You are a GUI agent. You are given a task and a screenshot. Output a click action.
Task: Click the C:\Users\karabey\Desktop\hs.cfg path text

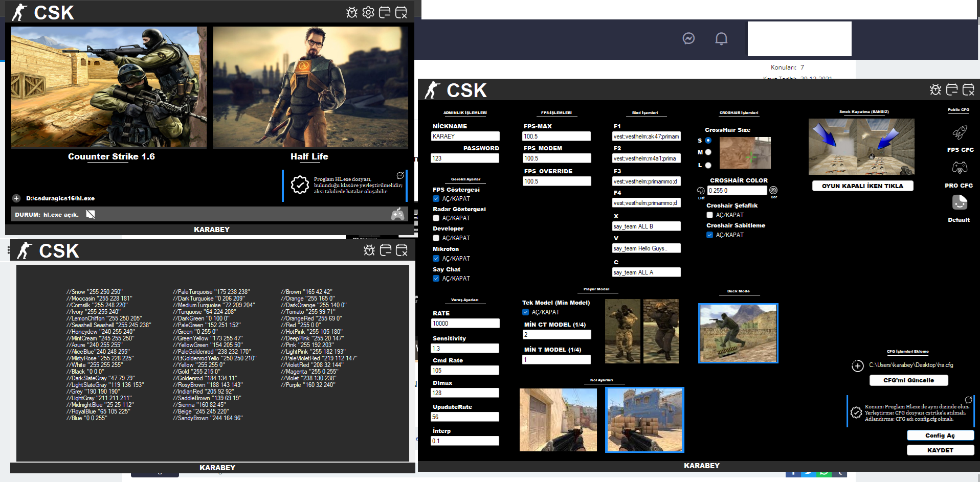pyautogui.click(x=911, y=365)
